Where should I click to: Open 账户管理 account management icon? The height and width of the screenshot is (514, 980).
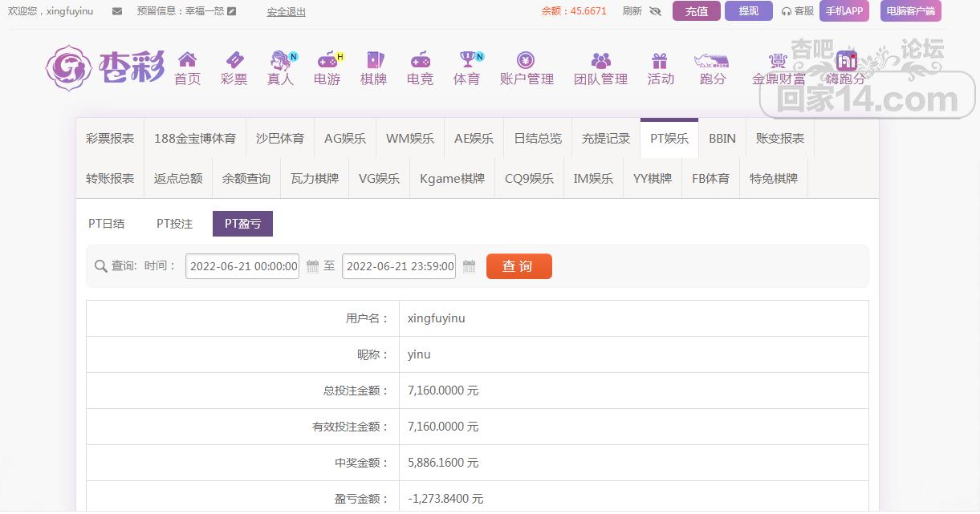tap(527, 60)
